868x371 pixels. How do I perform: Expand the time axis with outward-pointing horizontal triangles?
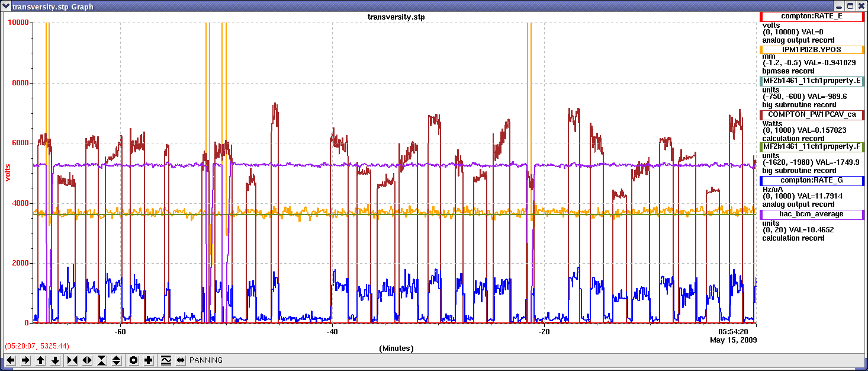pos(87,360)
